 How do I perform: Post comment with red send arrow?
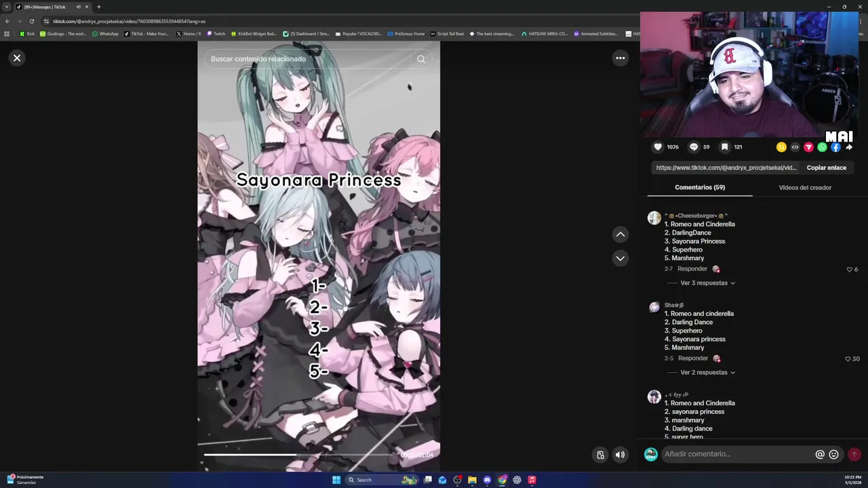(x=854, y=455)
